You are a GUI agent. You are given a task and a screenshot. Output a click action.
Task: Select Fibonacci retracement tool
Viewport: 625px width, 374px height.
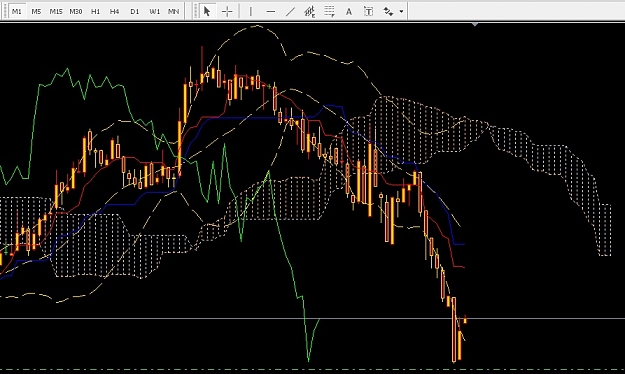[x=329, y=11]
